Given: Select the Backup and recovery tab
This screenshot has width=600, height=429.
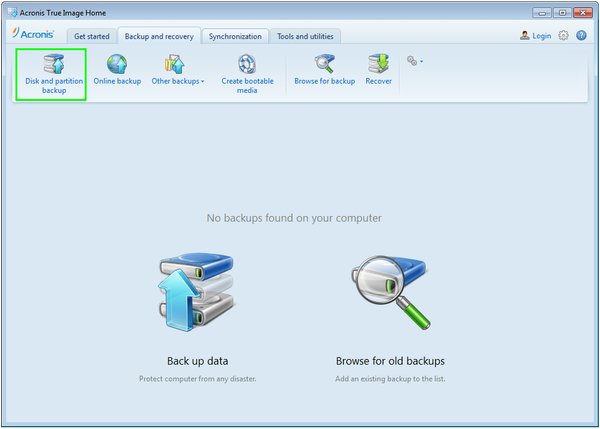Looking at the screenshot, I should coord(159,36).
